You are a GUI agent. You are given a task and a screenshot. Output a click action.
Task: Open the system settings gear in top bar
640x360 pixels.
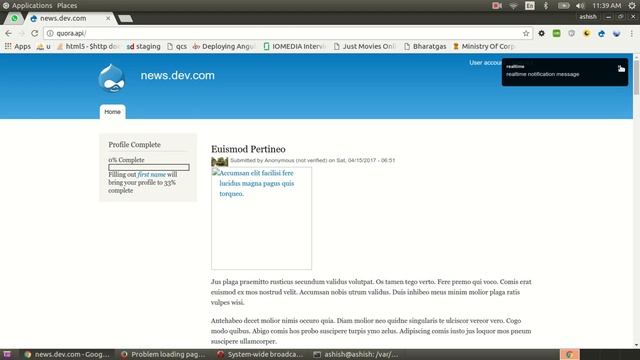click(632, 6)
